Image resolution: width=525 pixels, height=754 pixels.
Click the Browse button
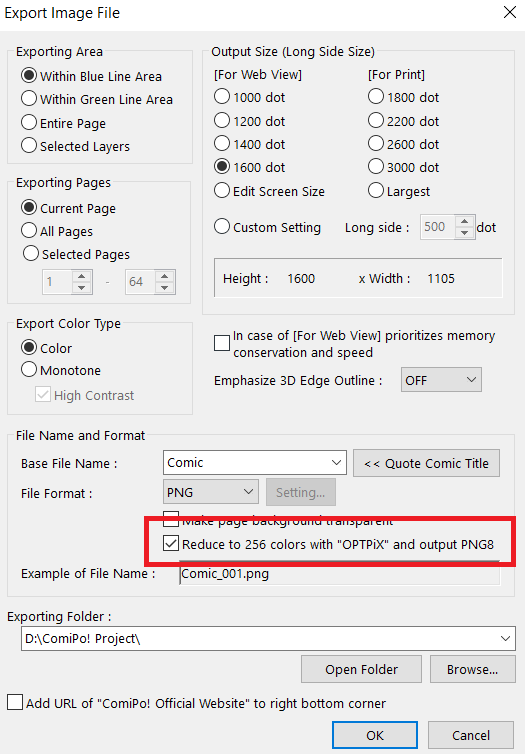(472, 669)
